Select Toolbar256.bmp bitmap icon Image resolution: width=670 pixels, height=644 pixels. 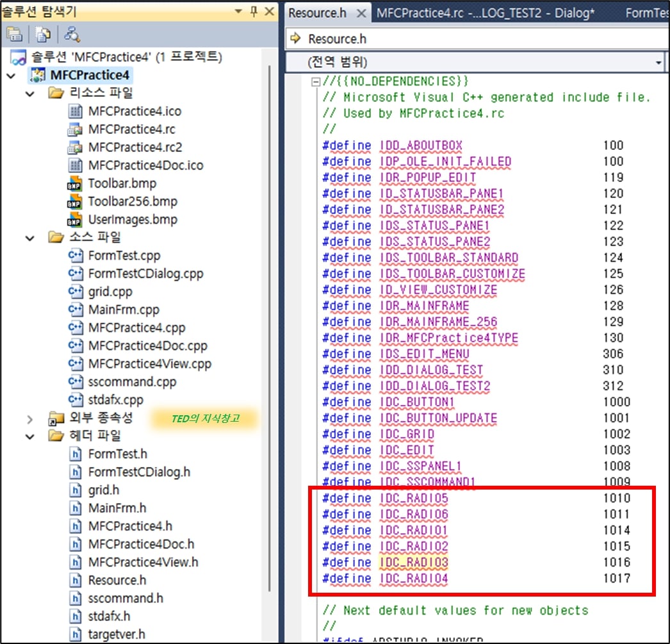tap(74, 201)
